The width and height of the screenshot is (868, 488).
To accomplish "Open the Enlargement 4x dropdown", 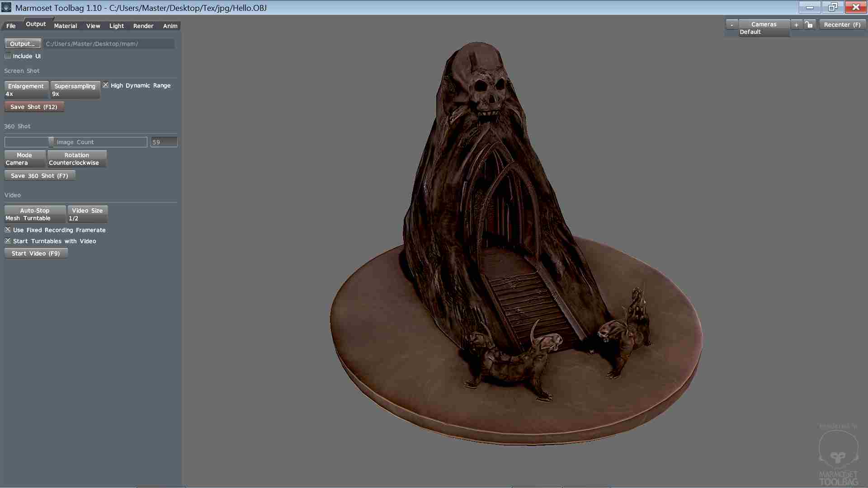I will tap(26, 90).
